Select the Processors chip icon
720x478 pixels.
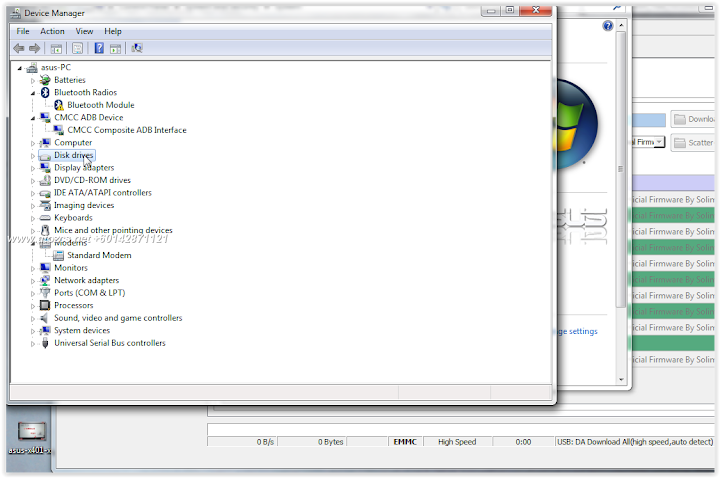(45, 305)
